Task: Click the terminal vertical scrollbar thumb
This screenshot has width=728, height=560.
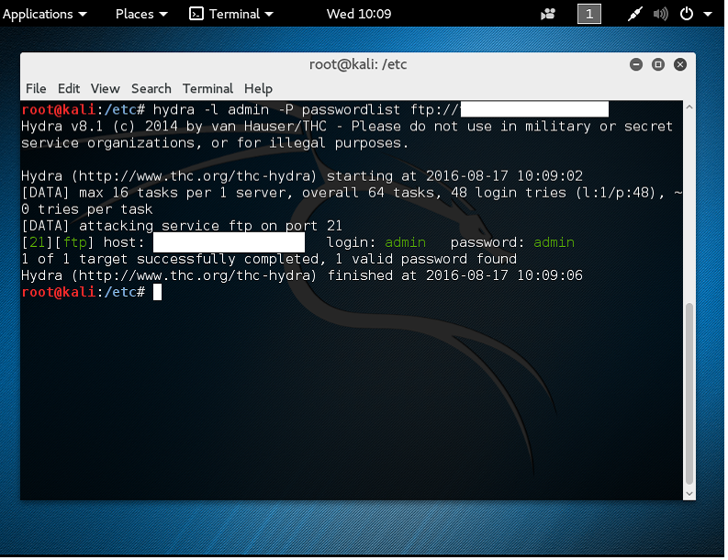Action: (689, 394)
